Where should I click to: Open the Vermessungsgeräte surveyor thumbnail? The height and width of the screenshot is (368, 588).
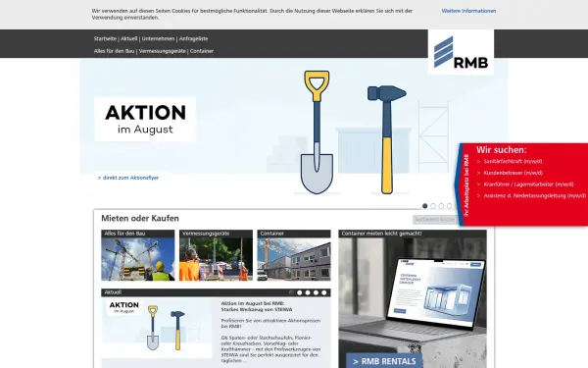216,259
